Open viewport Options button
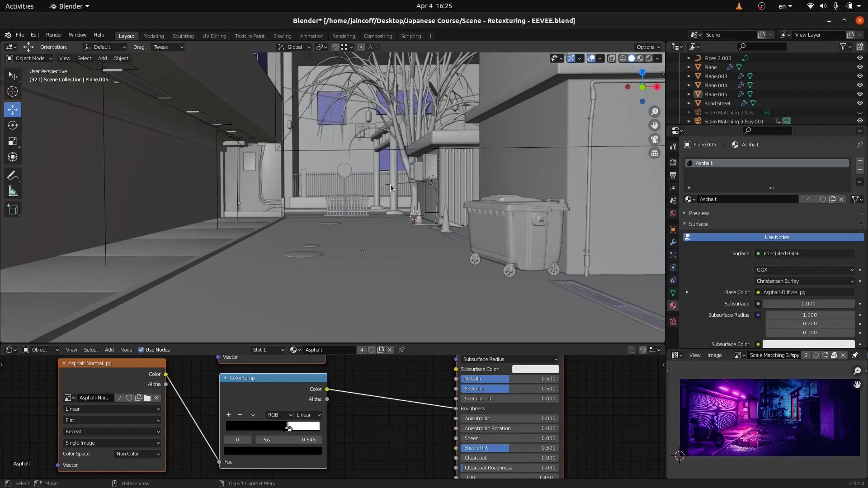Image resolution: width=868 pixels, height=488 pixels. click(648, 47)
